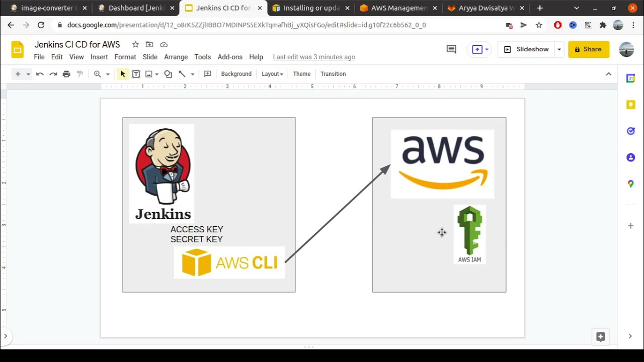Start the Slideshow

[x=526, y=49]
